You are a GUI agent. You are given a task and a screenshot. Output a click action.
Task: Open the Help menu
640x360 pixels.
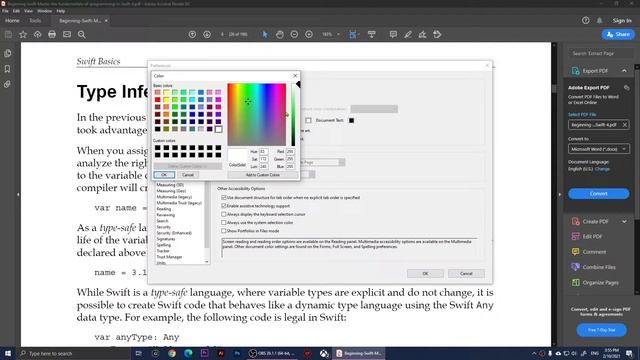[61, 11]
